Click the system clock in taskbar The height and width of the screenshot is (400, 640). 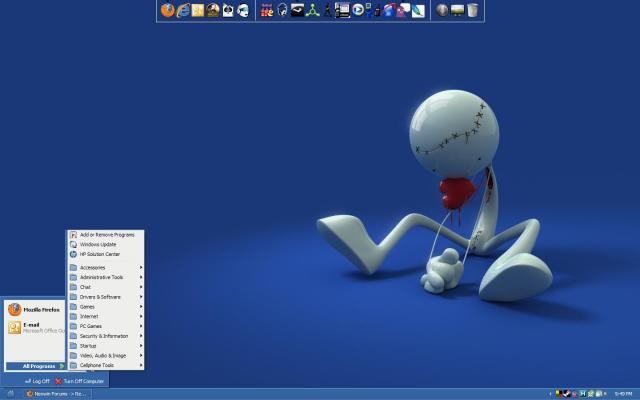pyautogui.click(x=623, y=394)
